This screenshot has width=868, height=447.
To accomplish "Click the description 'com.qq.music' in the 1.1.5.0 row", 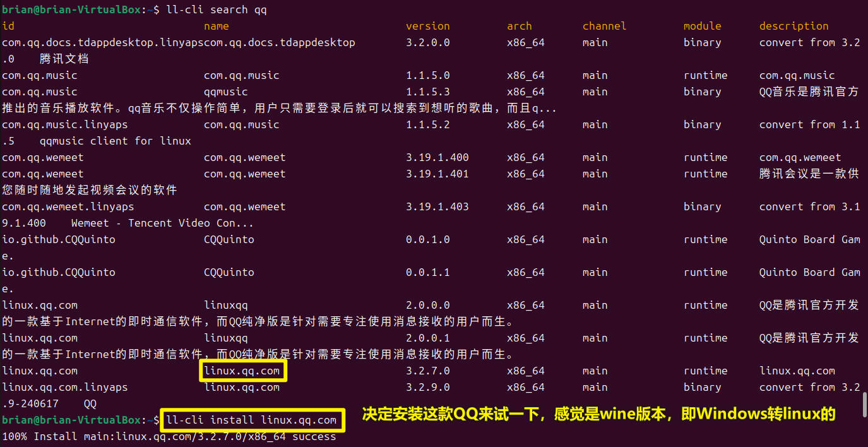I will [x=797, y=76].
